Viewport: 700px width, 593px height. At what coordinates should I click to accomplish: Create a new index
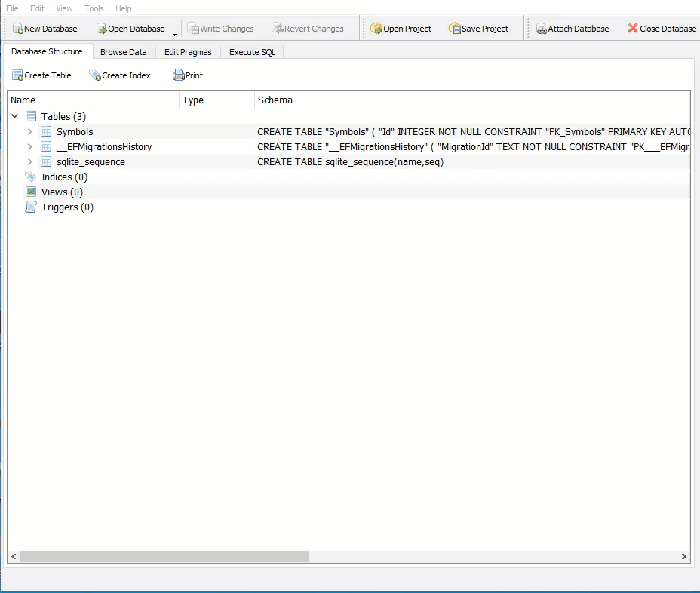(x=121, y=75)
